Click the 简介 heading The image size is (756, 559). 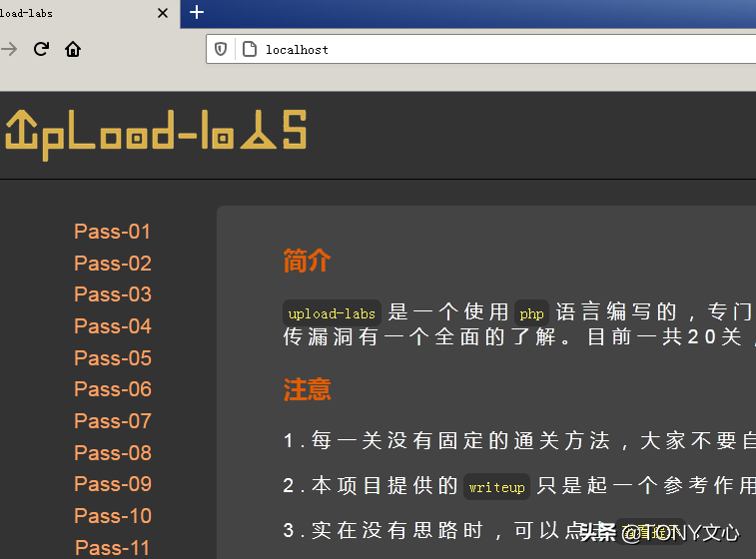(308, 261)
